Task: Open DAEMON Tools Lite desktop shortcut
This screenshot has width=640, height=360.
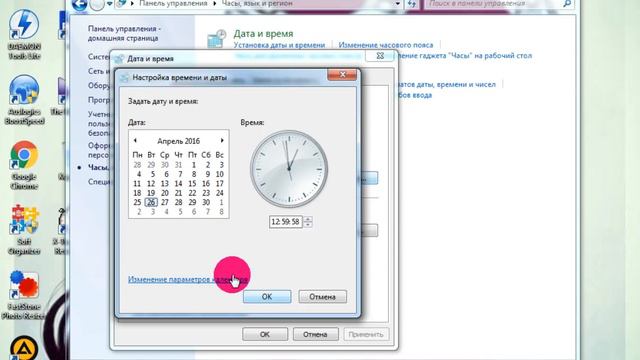Action: 24,35
